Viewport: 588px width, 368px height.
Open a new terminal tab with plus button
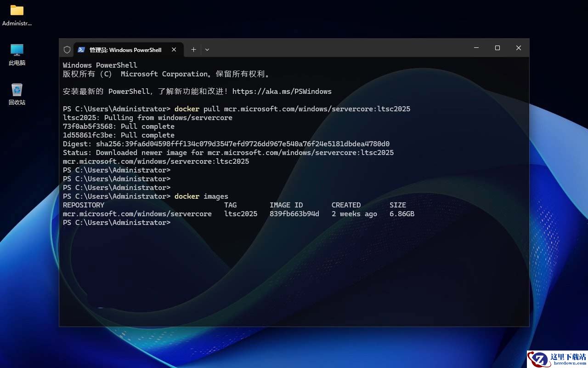pos(193,50)
